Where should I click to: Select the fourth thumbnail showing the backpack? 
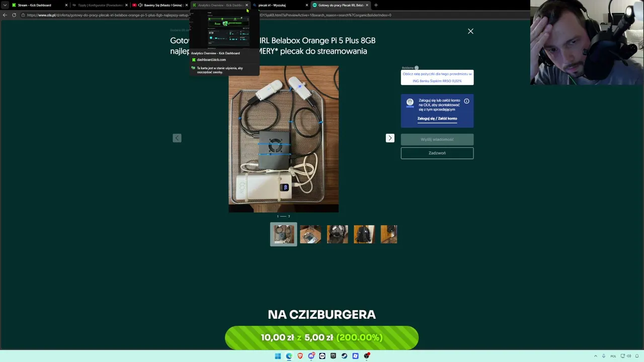(364, 234)
